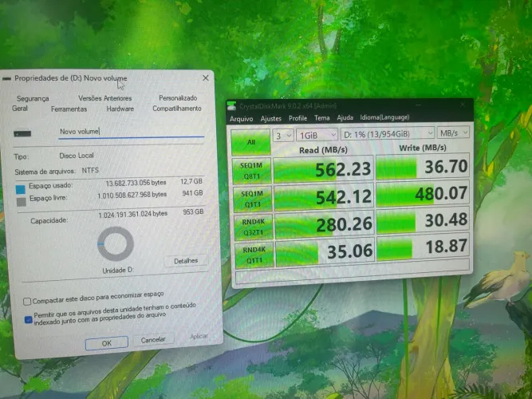The width and height of the screenshot is (532, 399).
Task: Switch to the Personalizado tab
Action: pyautogui.click(x=178, y=98)
